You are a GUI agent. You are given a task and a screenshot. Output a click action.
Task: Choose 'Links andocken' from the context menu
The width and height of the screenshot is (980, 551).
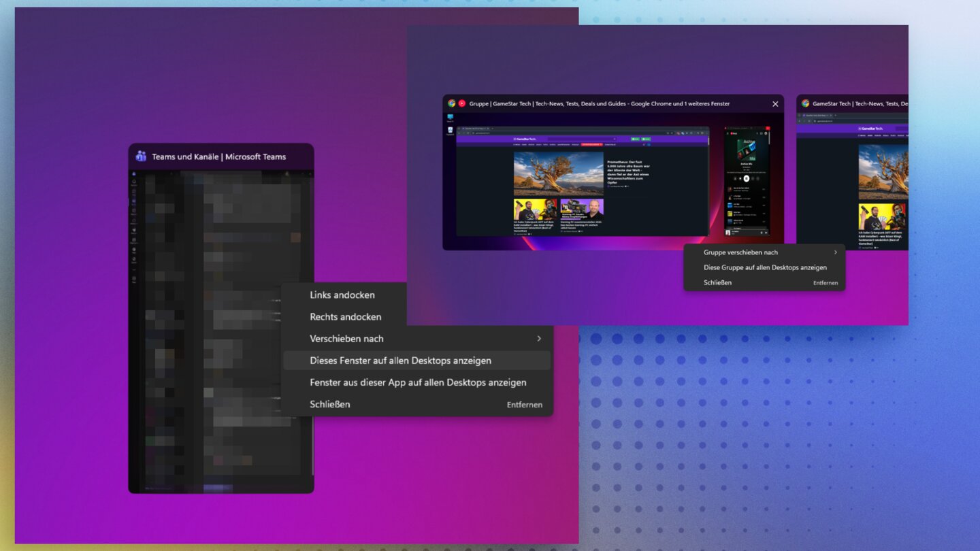tap(342, 295)
